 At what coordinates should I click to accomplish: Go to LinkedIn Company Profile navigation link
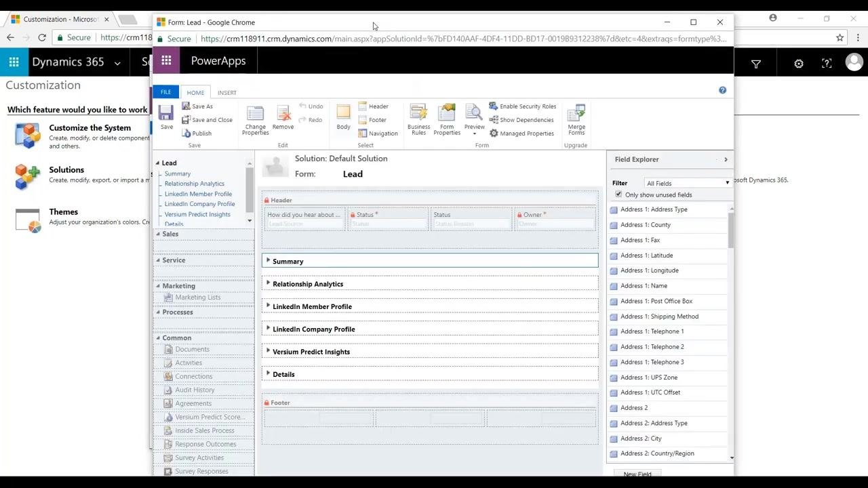(x=200, y=204)
